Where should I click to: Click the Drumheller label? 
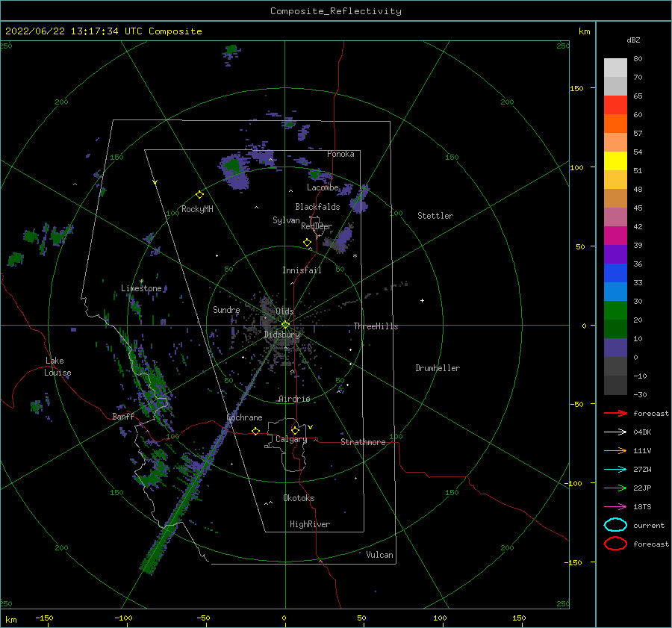pyautogui.click(x=438, y=368)
